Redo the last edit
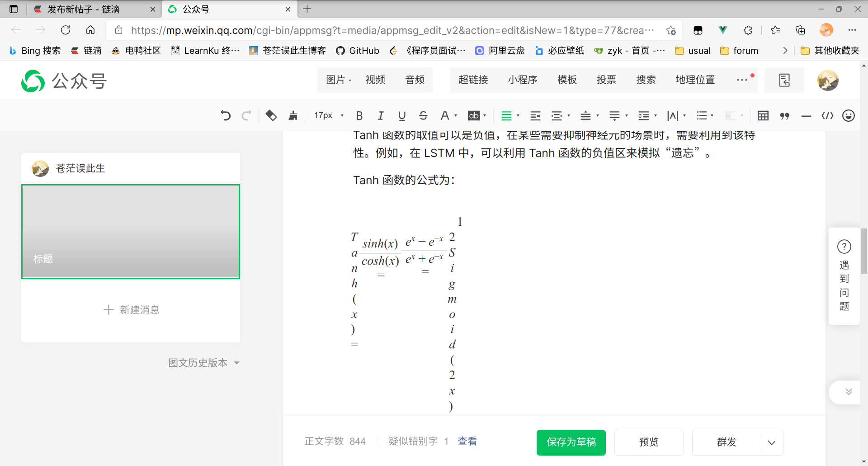 coord(247,115)
